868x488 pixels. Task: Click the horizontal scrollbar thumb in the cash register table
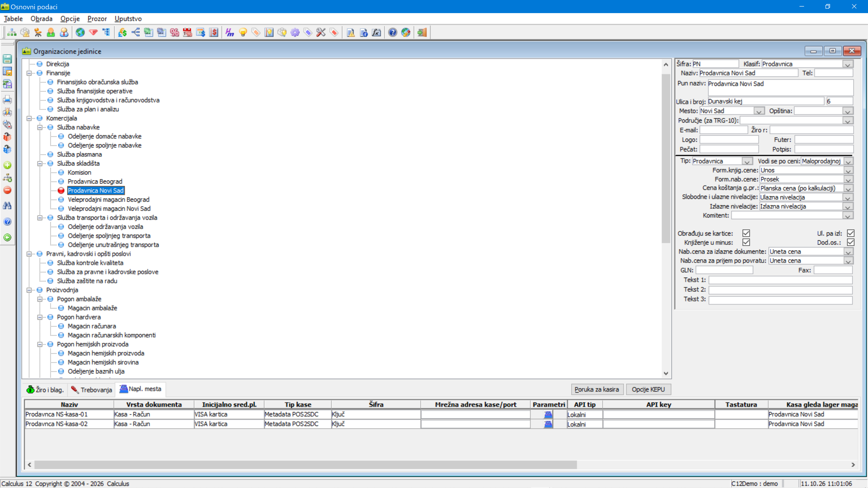click(x=306, y=465)
